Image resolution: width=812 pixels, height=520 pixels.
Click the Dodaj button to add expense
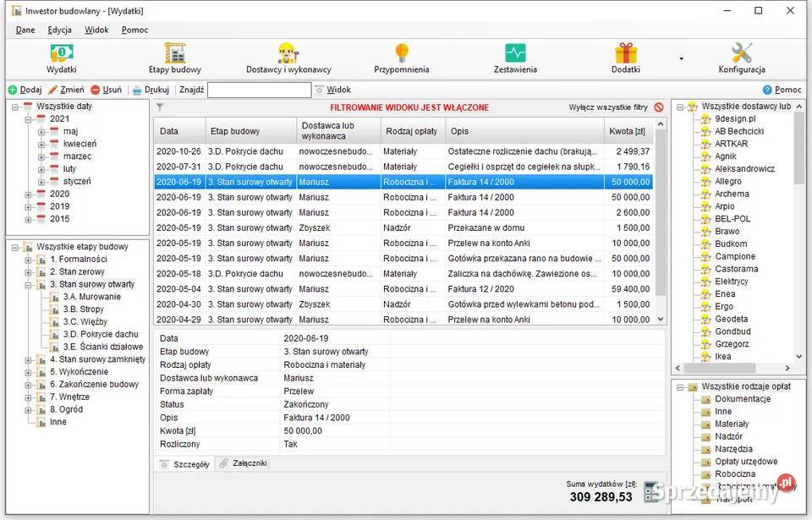pyautogui.click(x=25, y=90)
